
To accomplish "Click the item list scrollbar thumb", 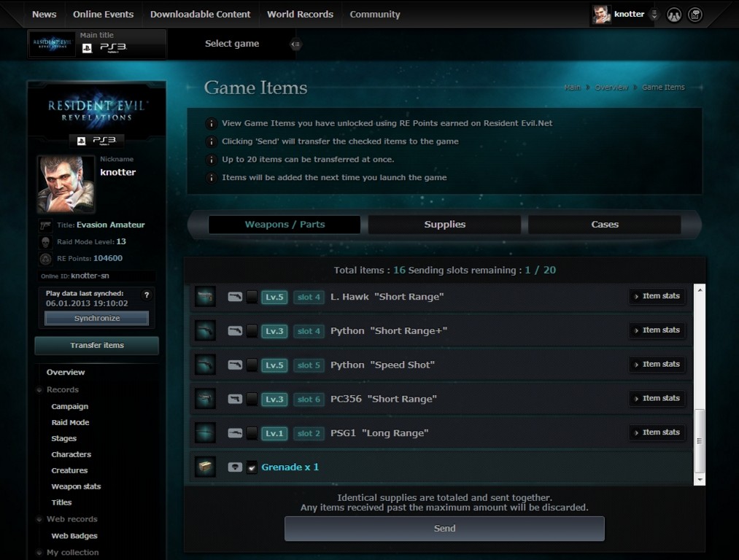I will [x=700, y=441].
